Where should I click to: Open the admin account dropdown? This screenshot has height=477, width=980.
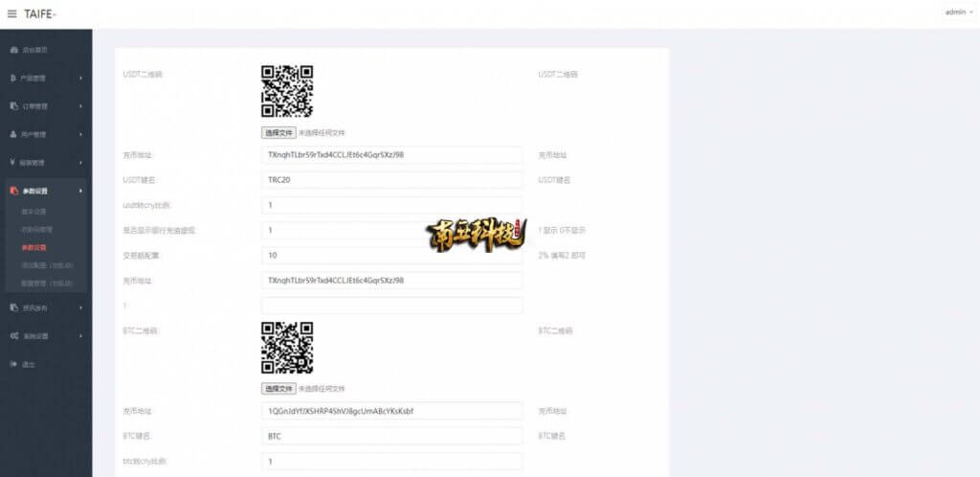point(959,11)
